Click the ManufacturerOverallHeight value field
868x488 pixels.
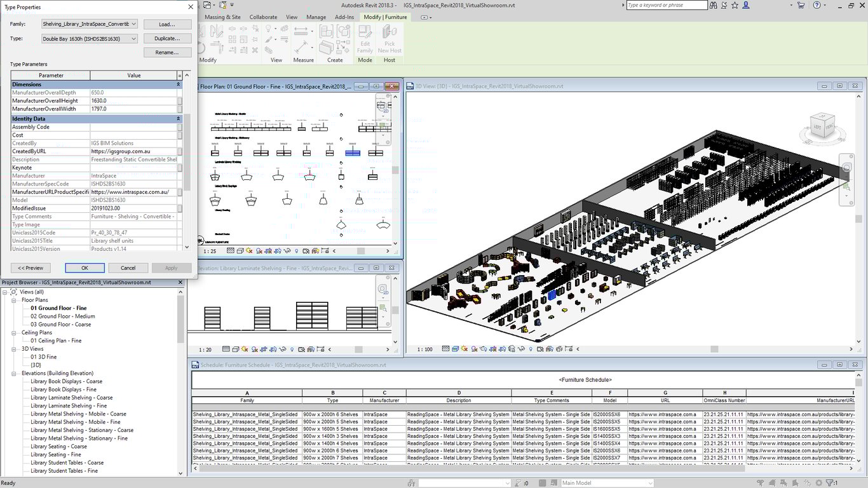click(132, 100)
